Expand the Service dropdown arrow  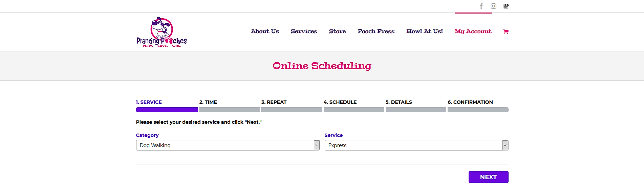(x=505, y=145)
